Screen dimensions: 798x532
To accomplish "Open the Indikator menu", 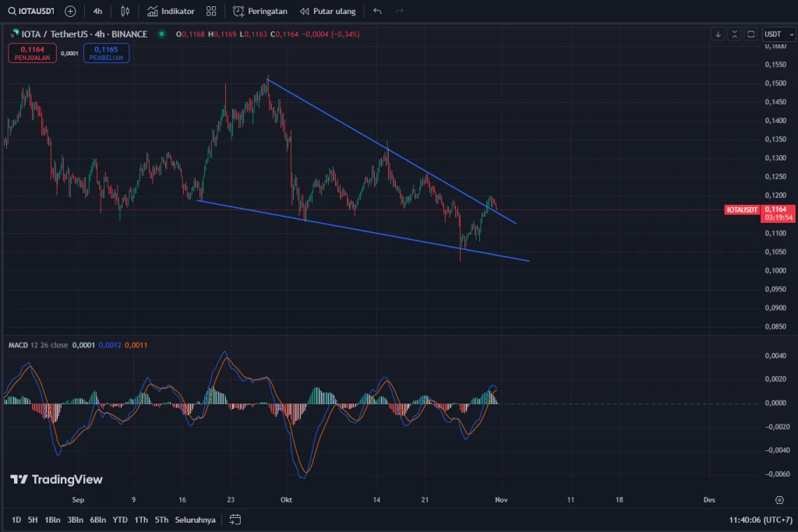I will [x=171, y=11].
